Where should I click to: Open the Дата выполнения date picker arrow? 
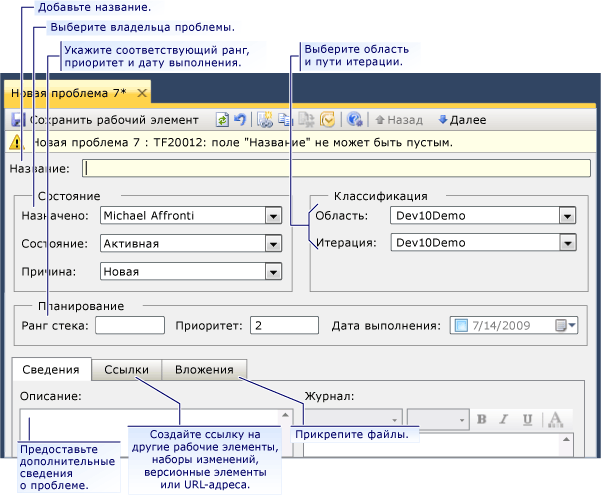[572, 326]
